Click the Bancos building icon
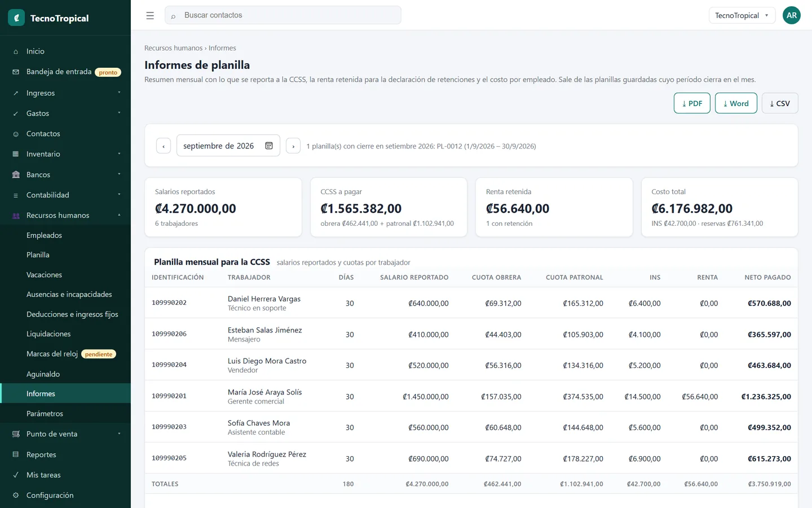 (16, 174)
